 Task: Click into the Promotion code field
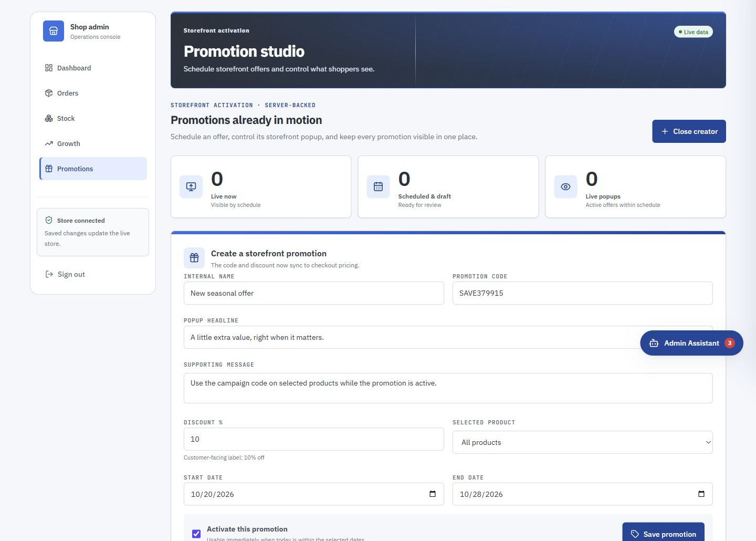click(583, 293)
